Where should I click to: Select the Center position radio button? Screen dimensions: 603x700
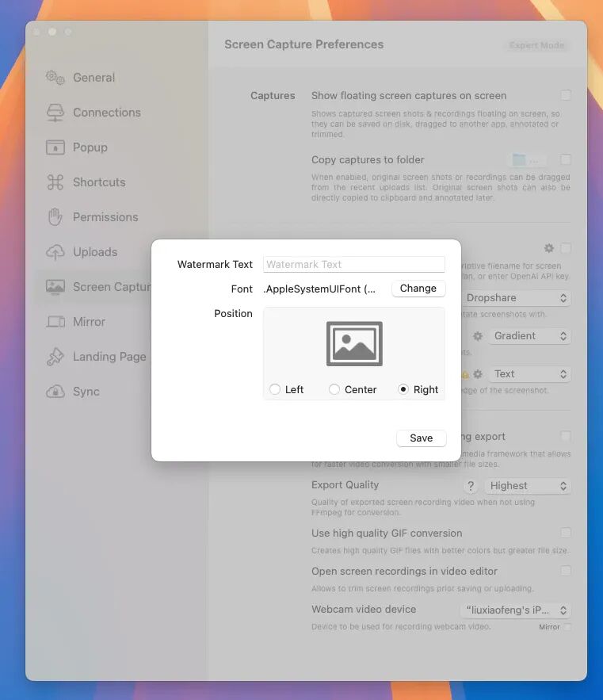pos(334,389)
